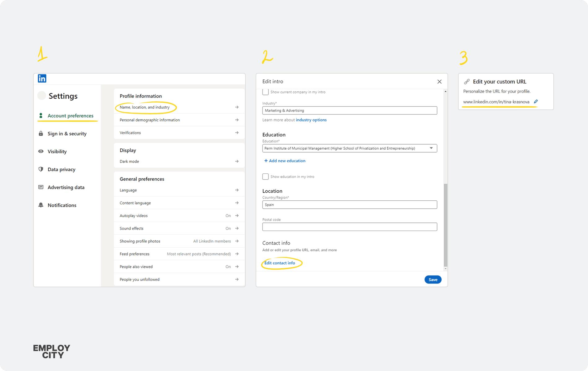Click the Country/Region field showing Spain

[350, 205]
